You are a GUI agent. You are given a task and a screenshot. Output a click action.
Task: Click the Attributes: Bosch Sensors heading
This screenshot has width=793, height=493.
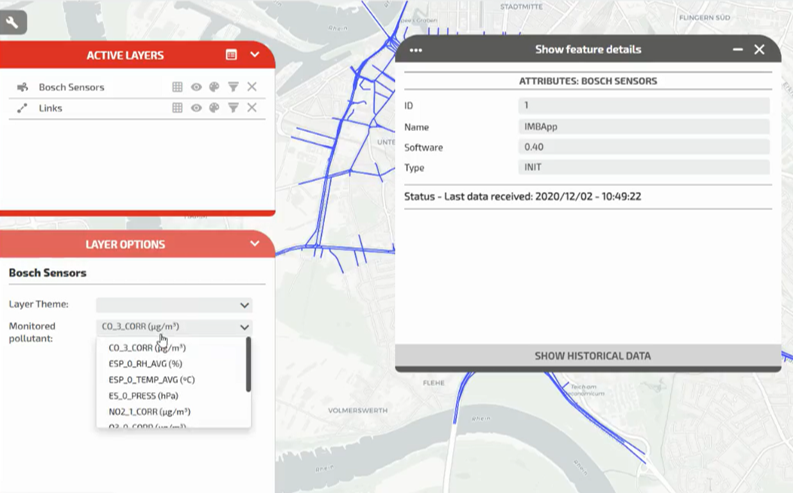(x=588, y=81)
